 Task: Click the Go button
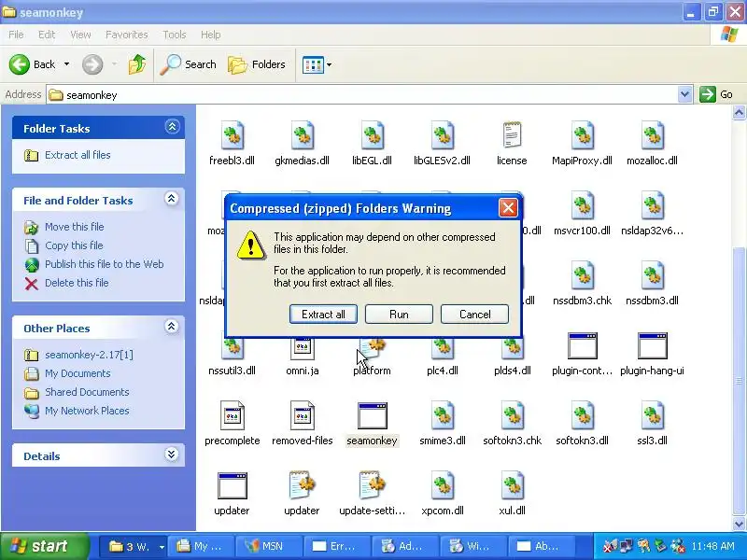(717, 94)
